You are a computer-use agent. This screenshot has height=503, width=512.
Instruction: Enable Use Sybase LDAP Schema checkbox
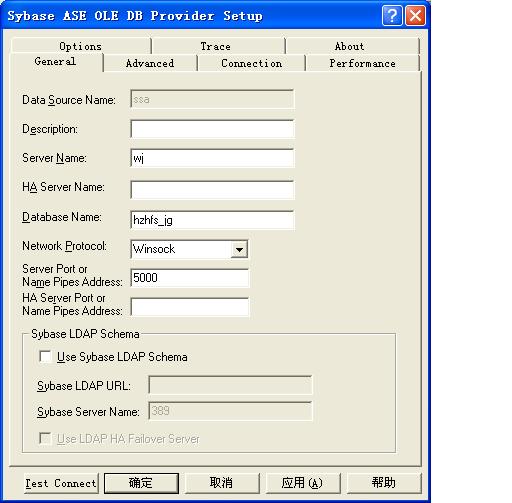(45, 356)
